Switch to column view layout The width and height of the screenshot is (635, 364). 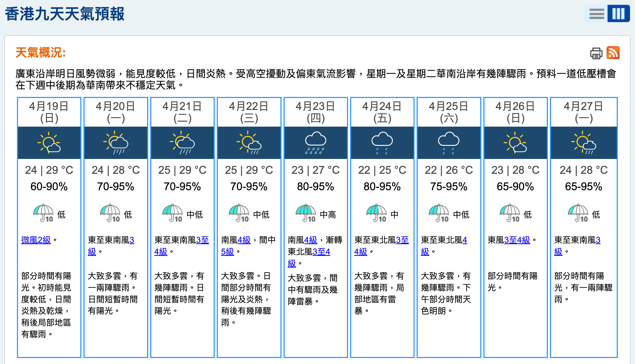tap(618, 14)
